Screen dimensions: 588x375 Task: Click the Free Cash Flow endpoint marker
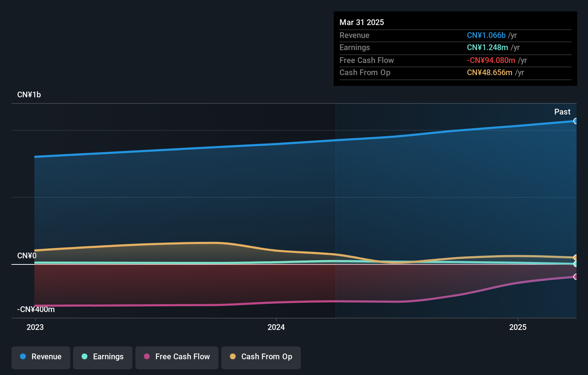(575, 277)
